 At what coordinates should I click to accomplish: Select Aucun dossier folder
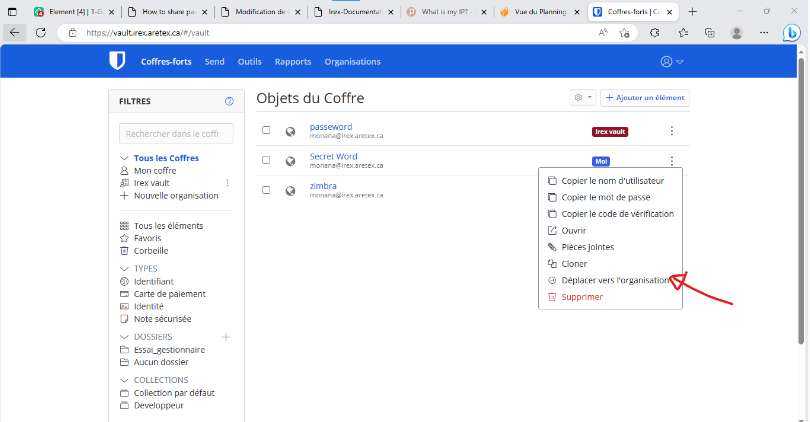161,362
